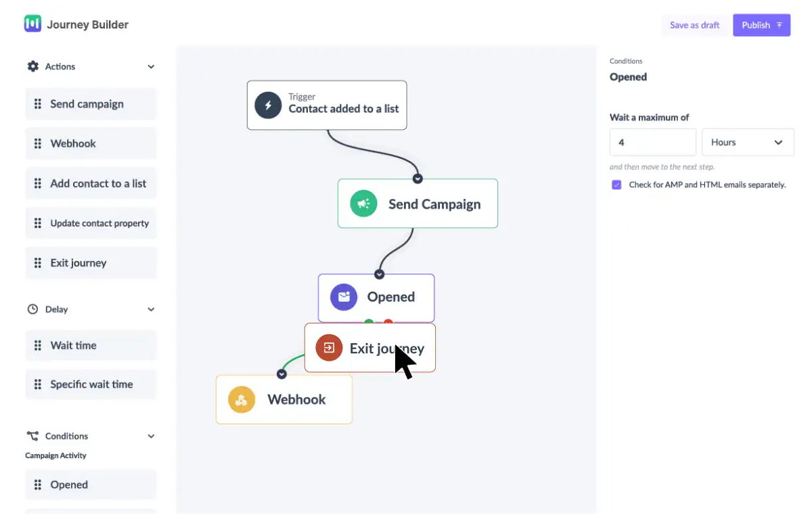Click the Conditions branch icon in the sidebar
This screenshot has height=519, width=812.
(32, 436)
